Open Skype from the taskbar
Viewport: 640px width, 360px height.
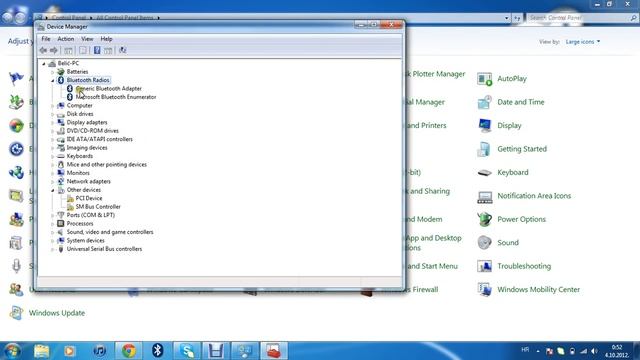pos(187,351)
